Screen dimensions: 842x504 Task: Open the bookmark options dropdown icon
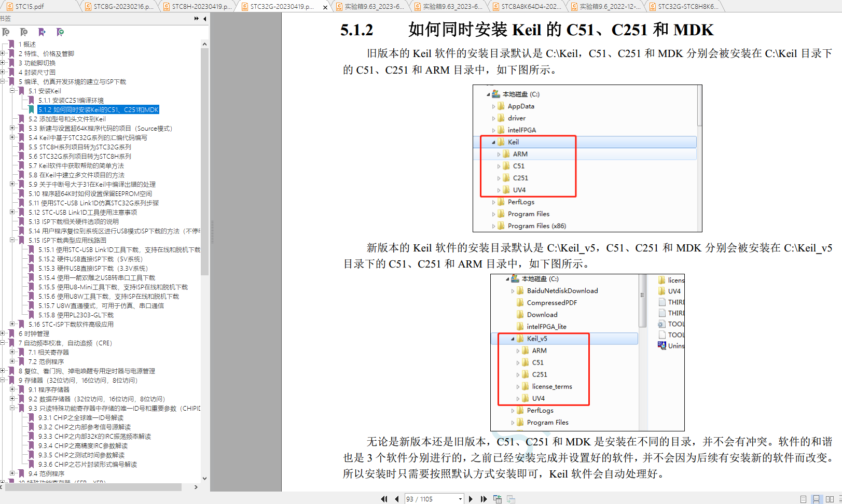(x=60, y=32)
